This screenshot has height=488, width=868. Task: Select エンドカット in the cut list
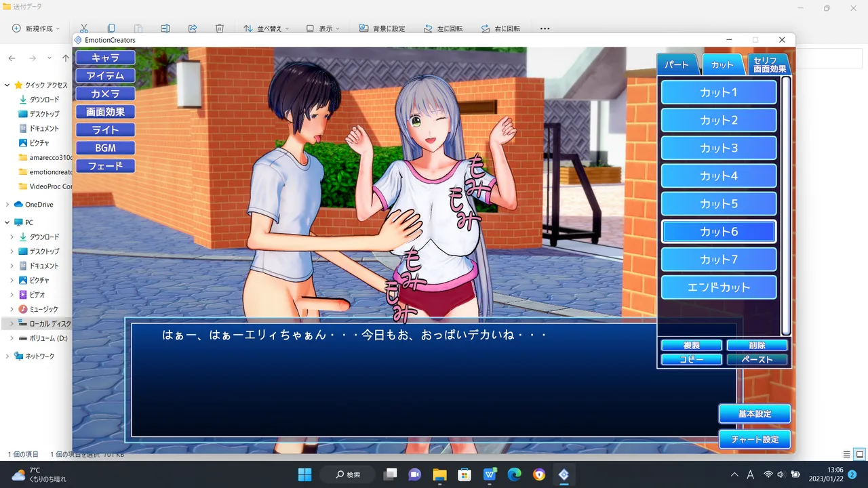pyautogui.click(x=719, y=287)
